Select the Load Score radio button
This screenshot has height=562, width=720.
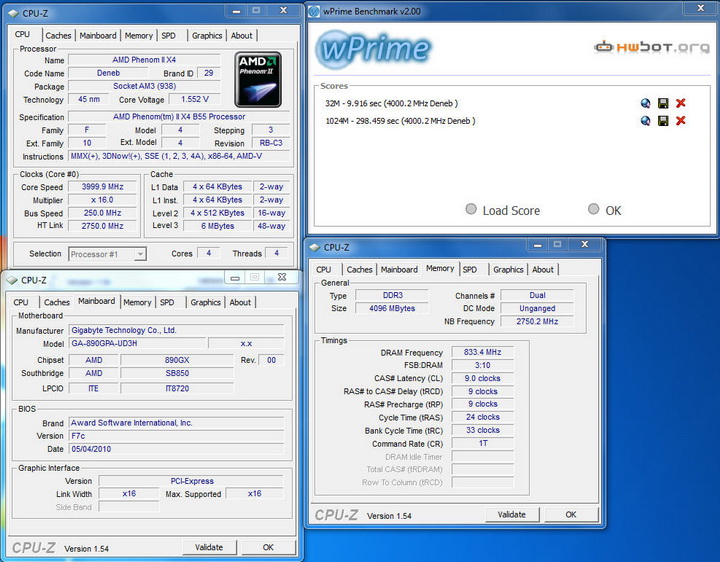pos(471,209)
